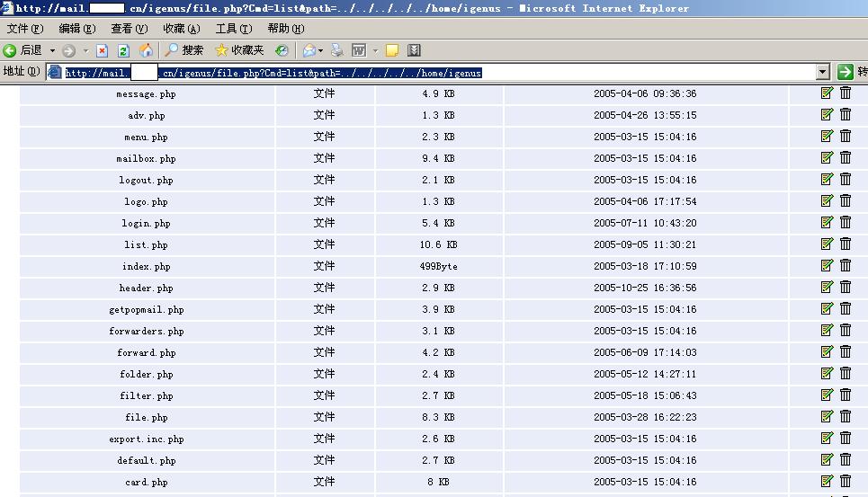
Task: Click the file name logo.php
Action: coord(146,202)
